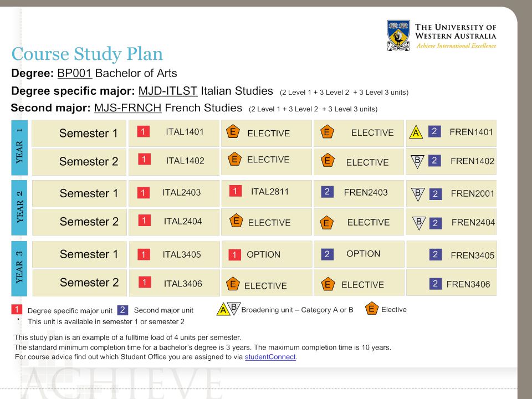Open the MJD-ITLST major code link

tap(168, 91)
